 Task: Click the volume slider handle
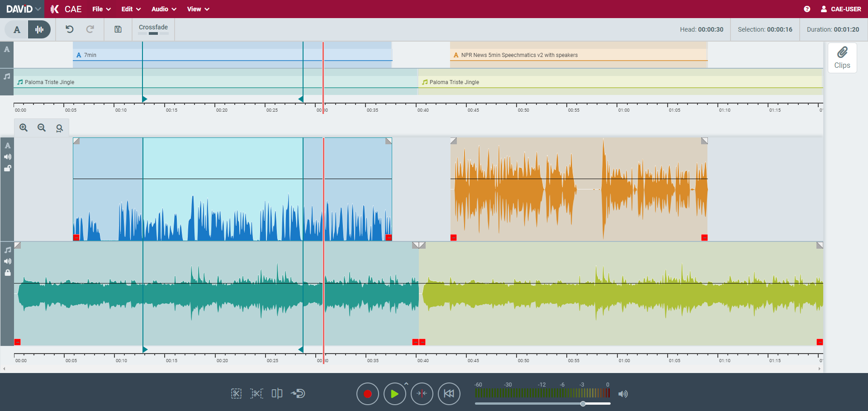(583, 404)
